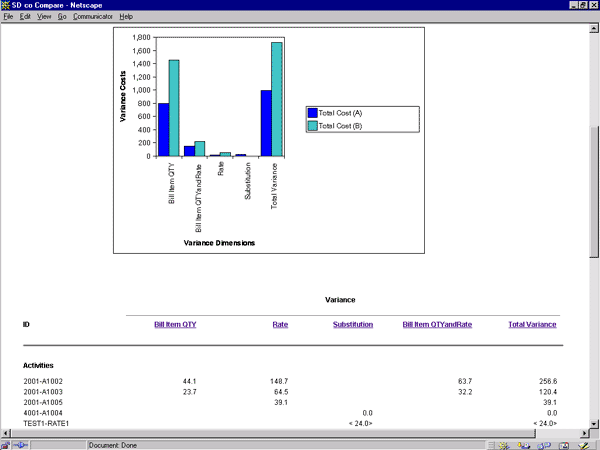Viewport: 600px width, 450px height.
Task: Open Navigator from the component bar
Action: 504,445
